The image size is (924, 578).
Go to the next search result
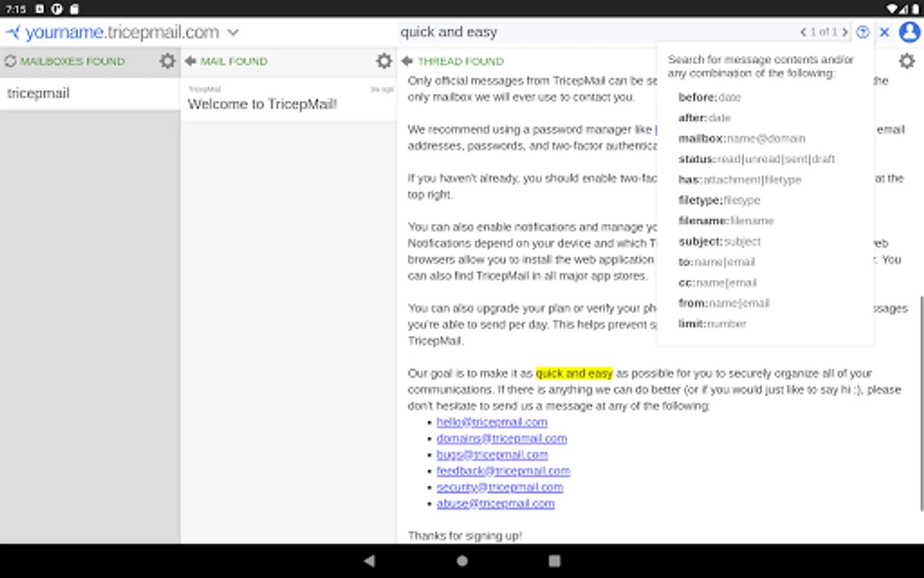[844, 32]
